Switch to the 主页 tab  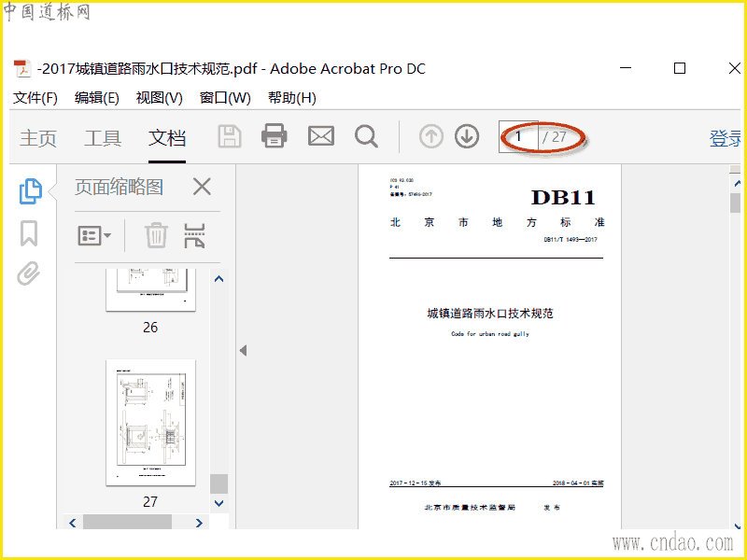pyautogui.click(x=38, y=138)
